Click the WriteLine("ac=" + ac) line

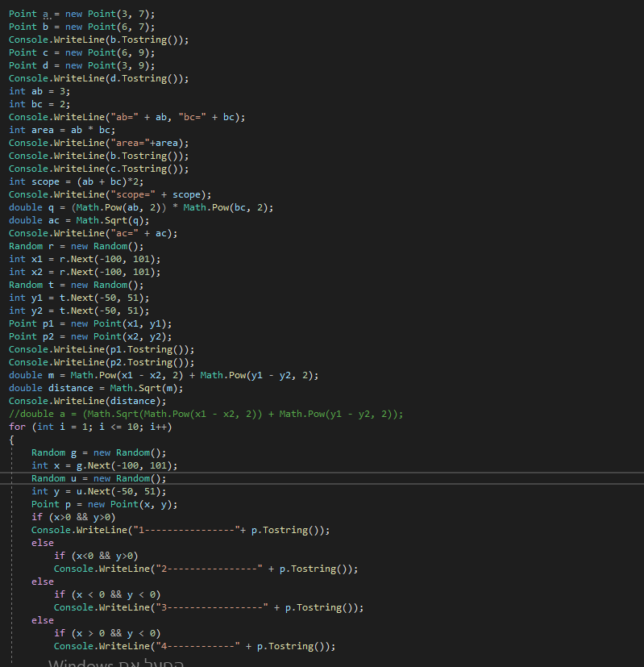[x=93, y=234]
